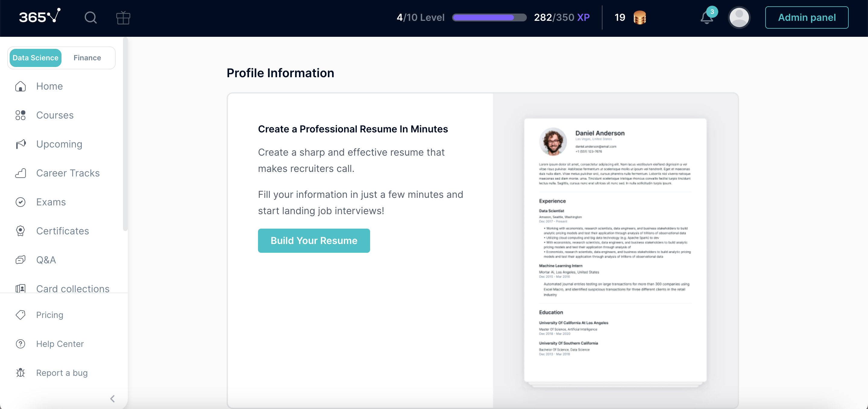
Task: Open the Admin panel button
Action: 807,17
